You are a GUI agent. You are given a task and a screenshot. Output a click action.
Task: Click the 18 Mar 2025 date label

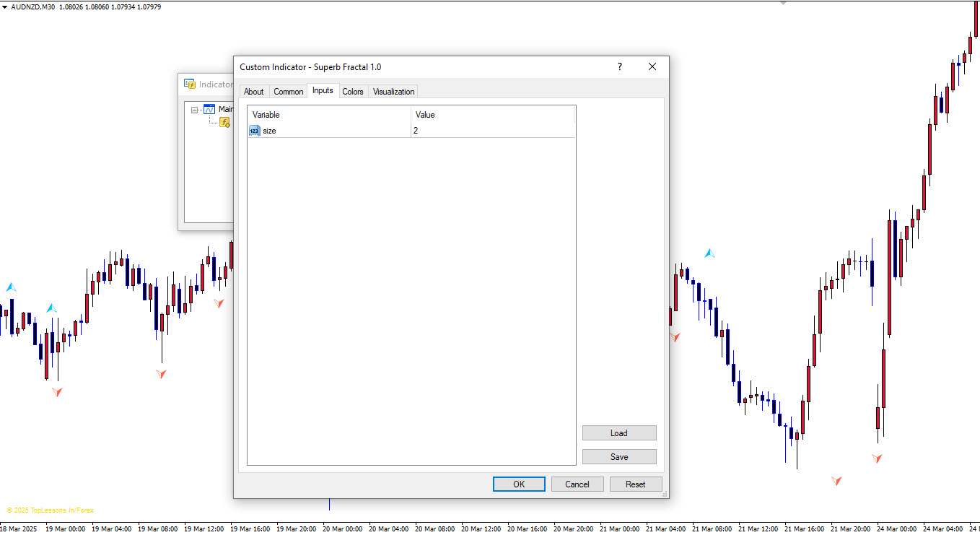19,529
